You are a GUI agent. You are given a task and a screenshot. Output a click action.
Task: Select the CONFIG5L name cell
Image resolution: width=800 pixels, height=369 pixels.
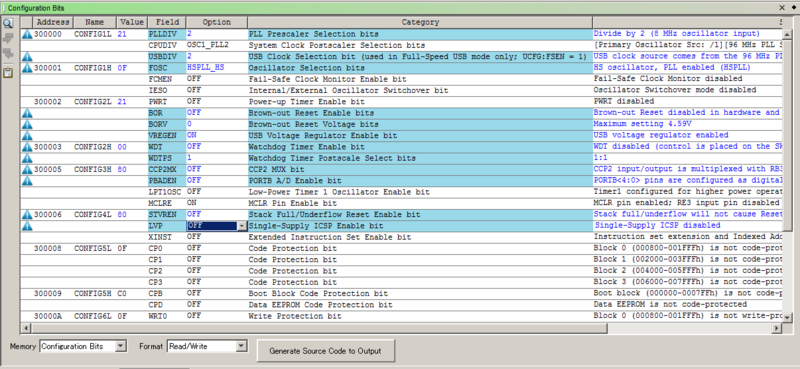pos(94,249)
